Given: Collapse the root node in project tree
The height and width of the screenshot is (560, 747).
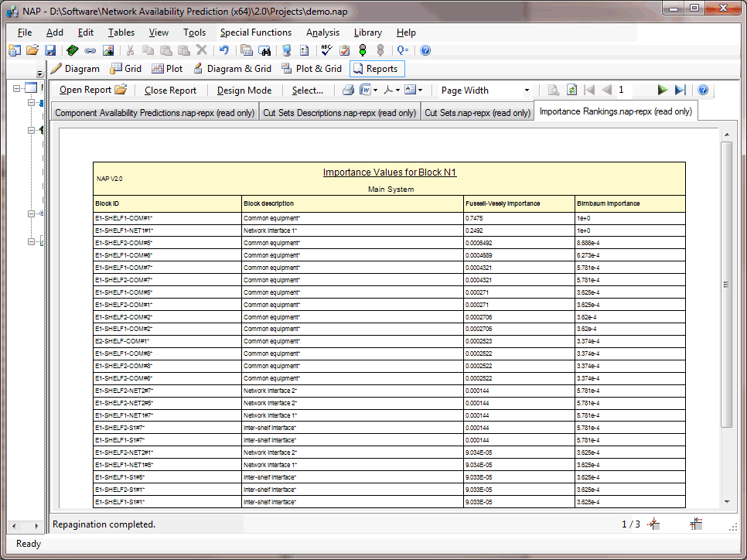Looking at the screenshot, I should (x=16, y=87).
